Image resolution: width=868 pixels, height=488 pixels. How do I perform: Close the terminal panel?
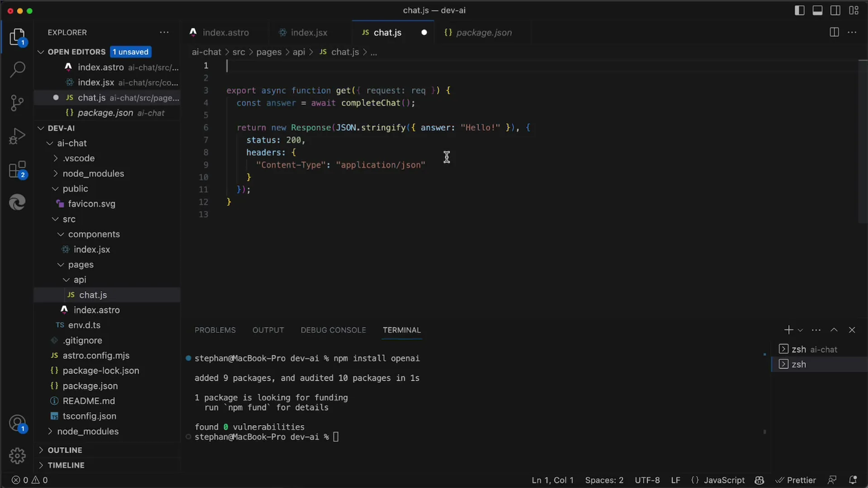(852, 330)
